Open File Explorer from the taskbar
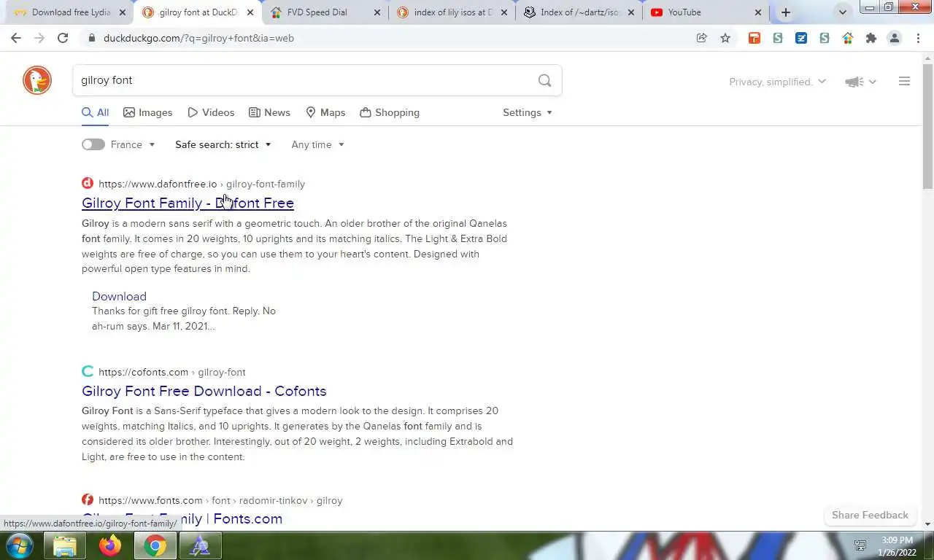This screenshot has height=560, width=934. (x=65, y=545)
